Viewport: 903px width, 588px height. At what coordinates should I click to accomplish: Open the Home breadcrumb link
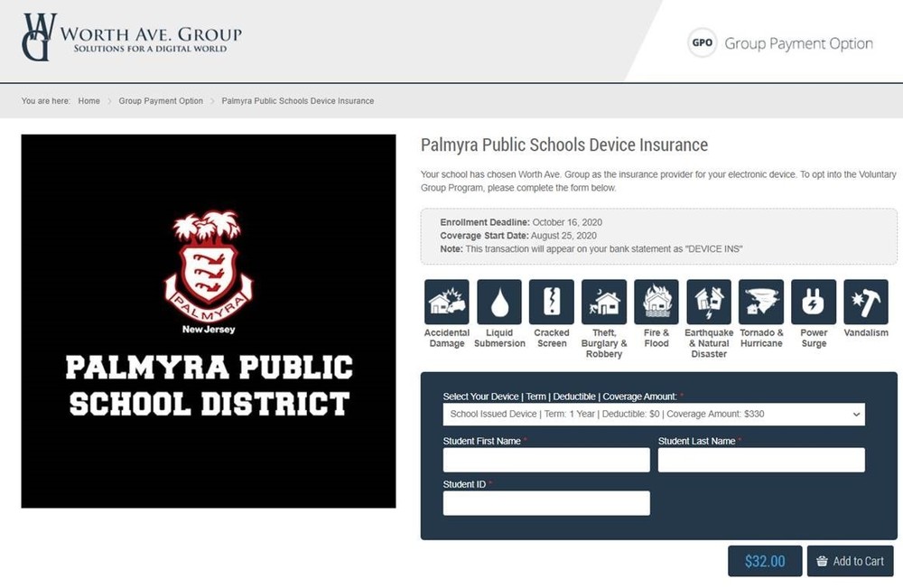[x=88, y=101]
